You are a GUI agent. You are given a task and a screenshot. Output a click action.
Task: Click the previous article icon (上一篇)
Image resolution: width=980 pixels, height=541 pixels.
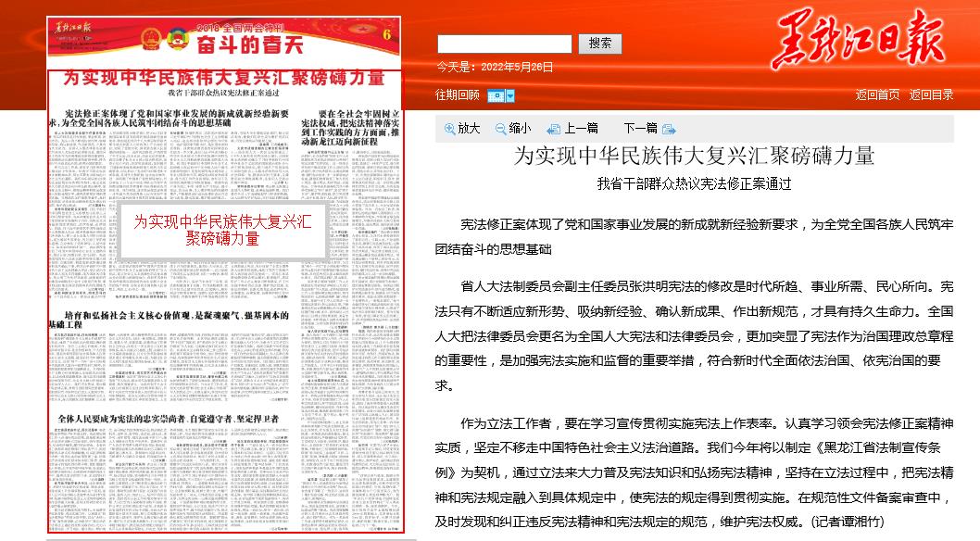pos(554,129)
